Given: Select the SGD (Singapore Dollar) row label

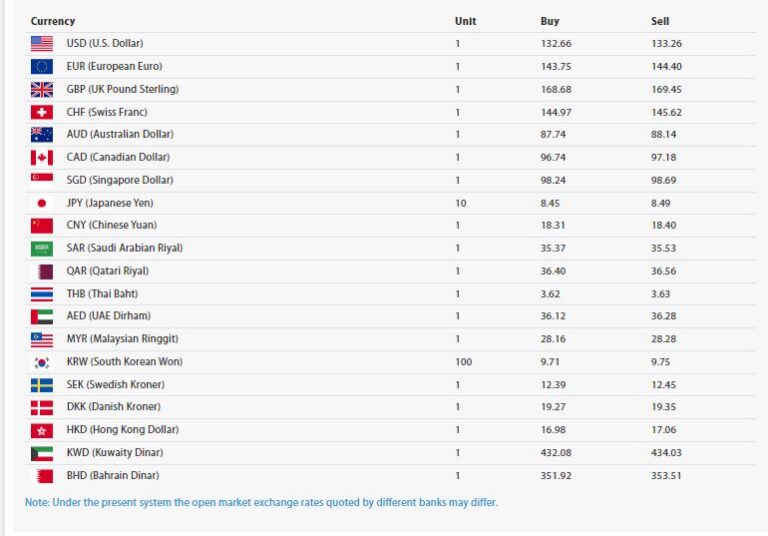Looking at the screenshot, I should (120, 180).
